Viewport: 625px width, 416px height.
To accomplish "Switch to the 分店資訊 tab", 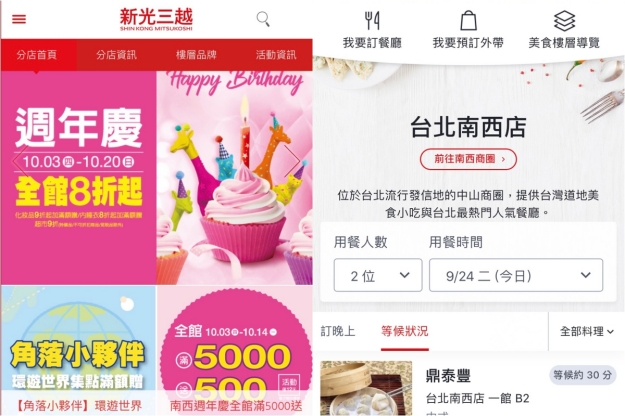I will click(x=116, y=55).
